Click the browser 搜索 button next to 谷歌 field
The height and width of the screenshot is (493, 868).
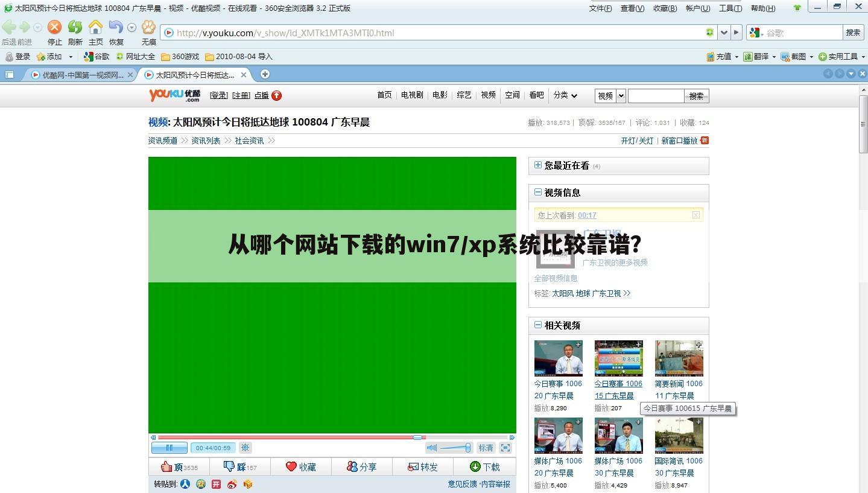click(853, 33)
